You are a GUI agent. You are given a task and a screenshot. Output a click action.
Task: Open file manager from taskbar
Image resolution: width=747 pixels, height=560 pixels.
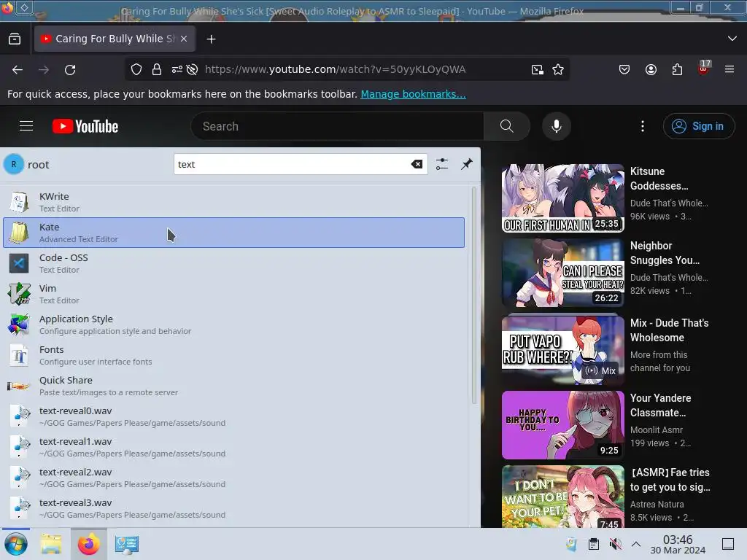(x=51, y=544)
